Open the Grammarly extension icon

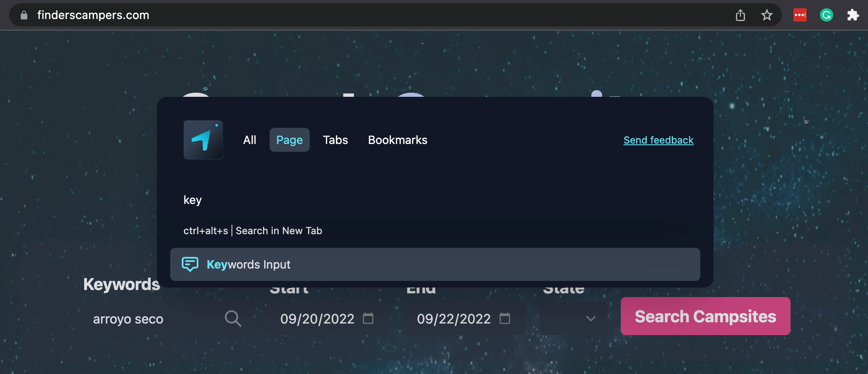point(826,15)
